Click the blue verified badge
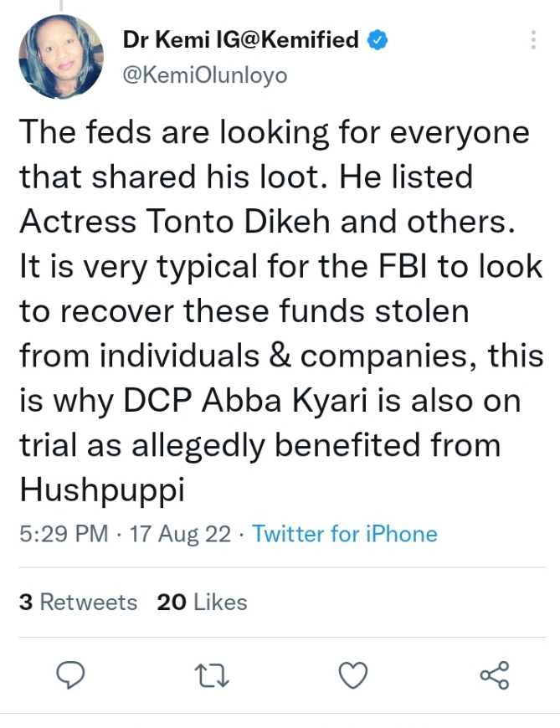 pyautogui.click(x=378, y=38)
